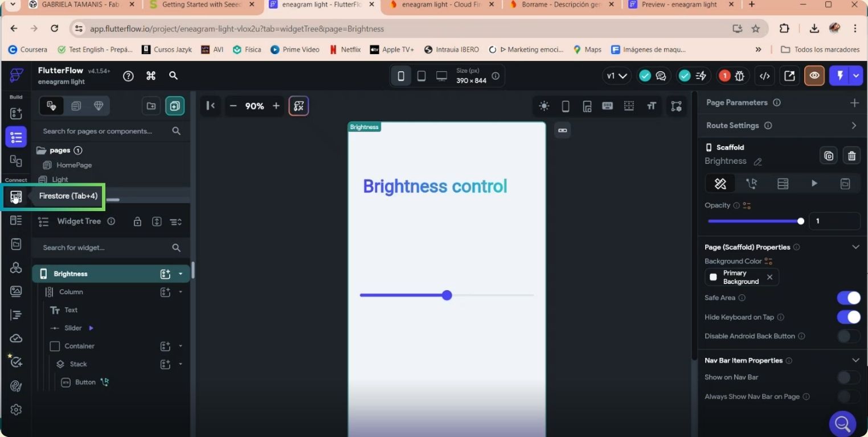Toggle the Safe Area switch

click(849, 298)
